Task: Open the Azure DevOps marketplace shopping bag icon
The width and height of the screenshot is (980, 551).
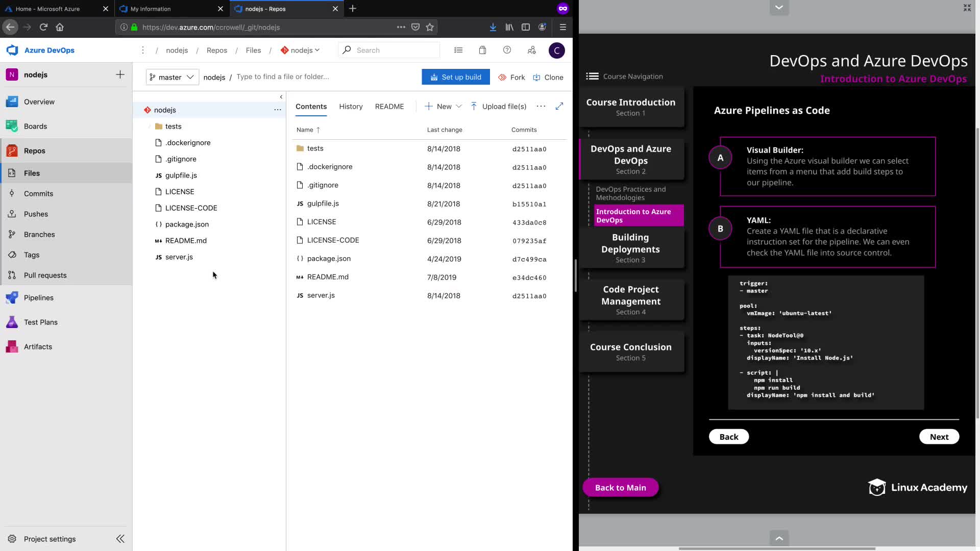Action: pos(482,50)
